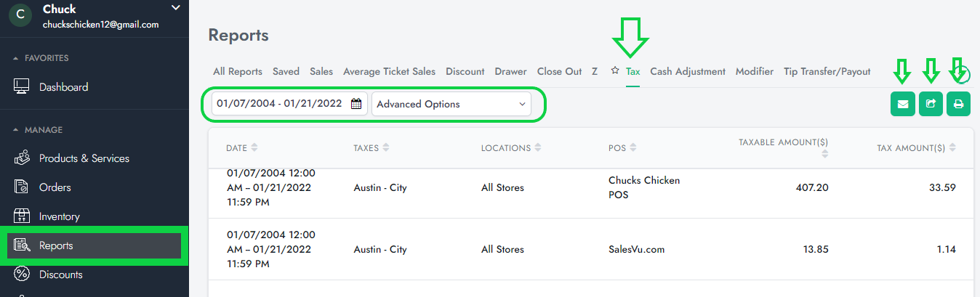Open Discounts in the sidebar
Image resolution: width=980 pixels, height=297 pixels.
[60, 274]
